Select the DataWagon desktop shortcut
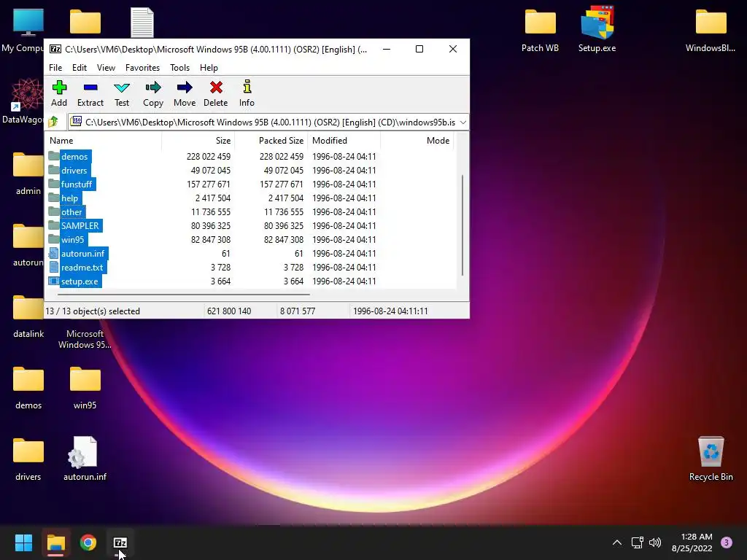The height and width of the screenshot is (560, 747). tap(23, 101)
